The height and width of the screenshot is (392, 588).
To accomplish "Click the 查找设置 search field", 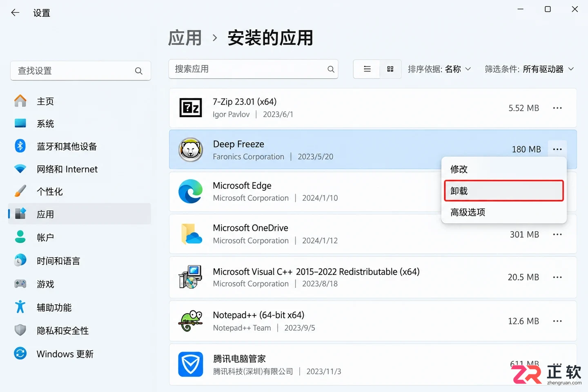I will pyautogui.click(x=80, y=71).
